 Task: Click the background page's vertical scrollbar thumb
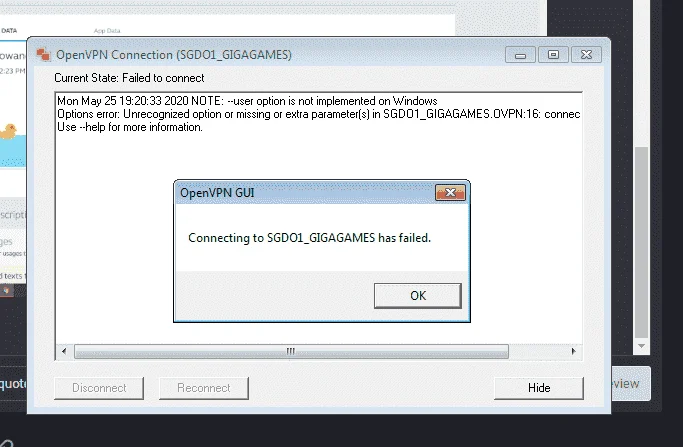pyautogui.click(x=641, y=242)
